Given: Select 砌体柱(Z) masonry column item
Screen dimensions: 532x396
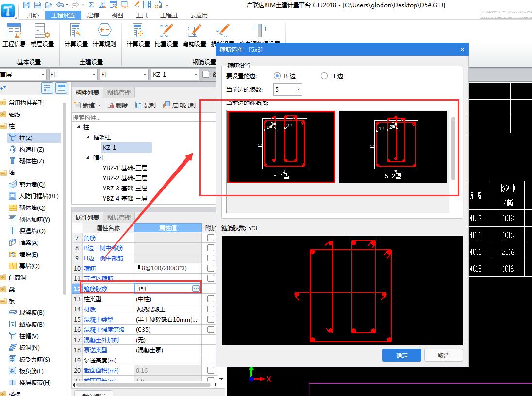Looking at the screenshot, I should pos(32,161).
